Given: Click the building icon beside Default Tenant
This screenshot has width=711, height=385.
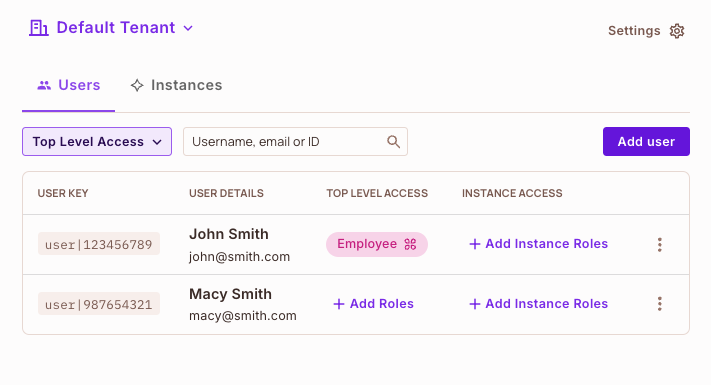Looking at the screenshot, I should coord(39,28).
